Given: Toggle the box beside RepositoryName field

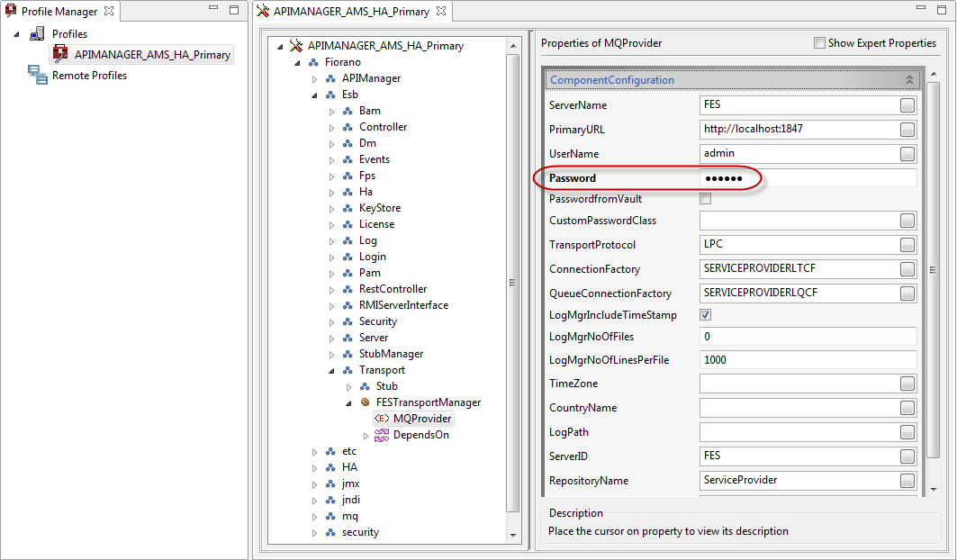Looking at the screenshot, I should [907, 481].
